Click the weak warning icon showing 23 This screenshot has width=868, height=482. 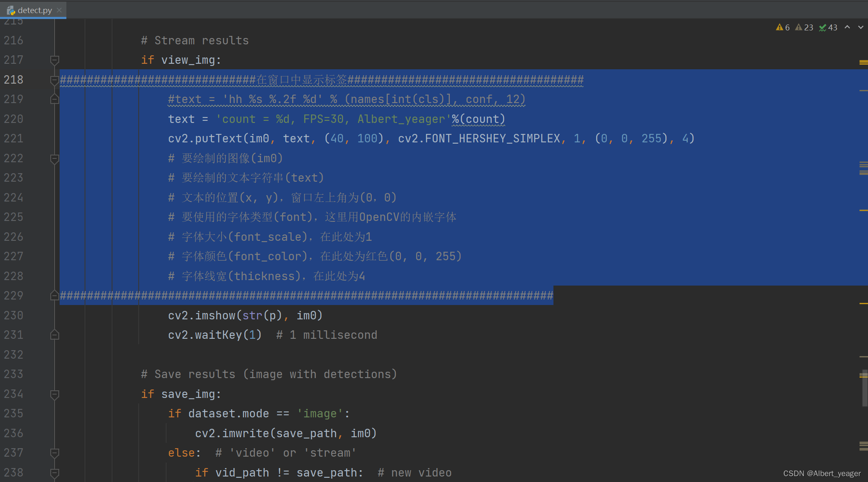799,27
